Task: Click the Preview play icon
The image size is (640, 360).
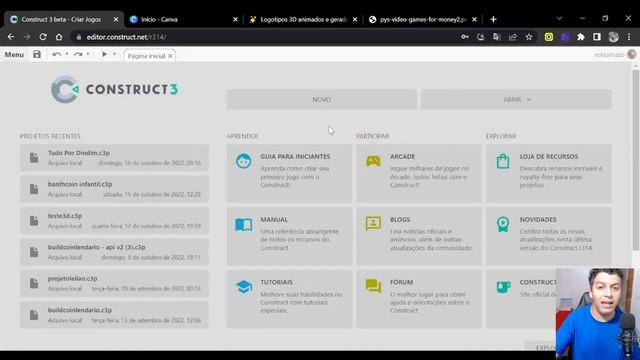Action: pos(104,54)
